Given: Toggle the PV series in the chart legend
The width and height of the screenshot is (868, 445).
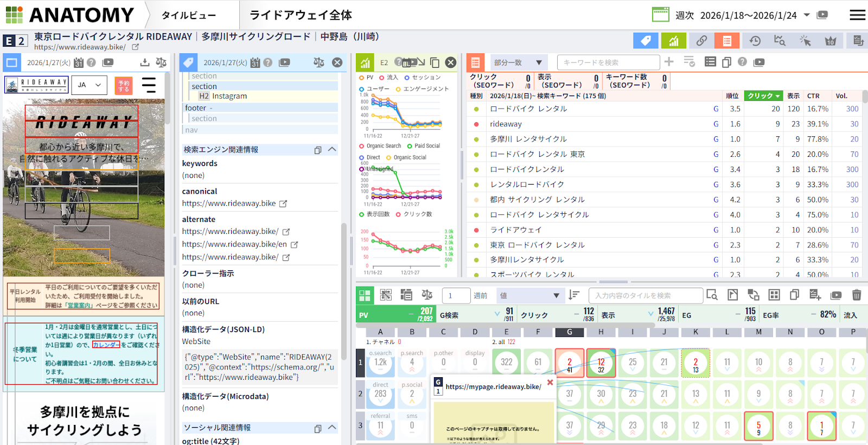Looking at the screenshot, I should coord(366,78).
